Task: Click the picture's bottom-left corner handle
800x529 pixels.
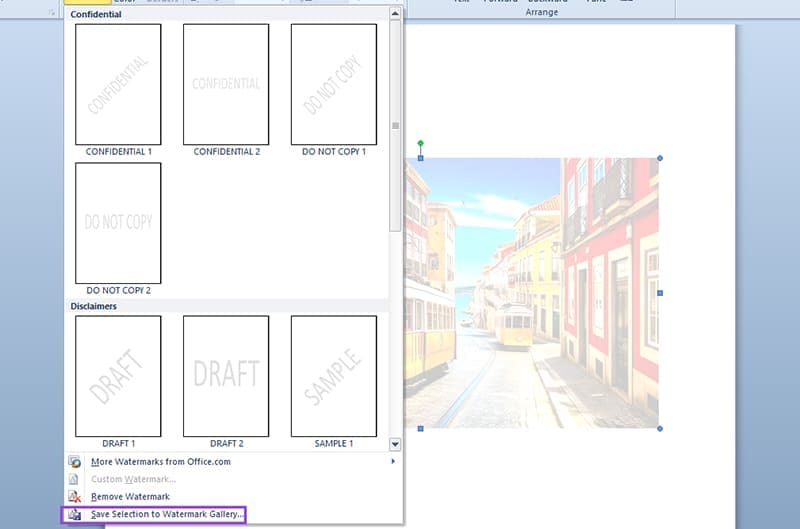Action: coord(420,428)
